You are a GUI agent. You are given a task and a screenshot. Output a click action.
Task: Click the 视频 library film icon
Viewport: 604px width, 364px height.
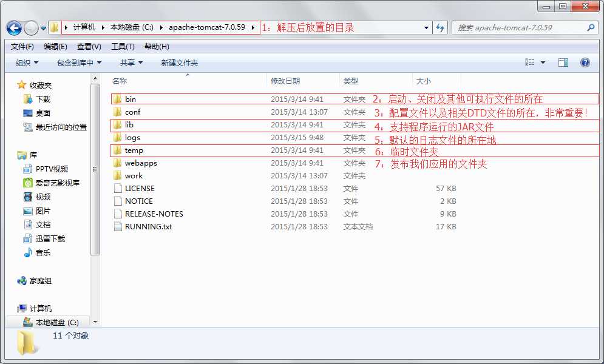[x=28, y=197]
